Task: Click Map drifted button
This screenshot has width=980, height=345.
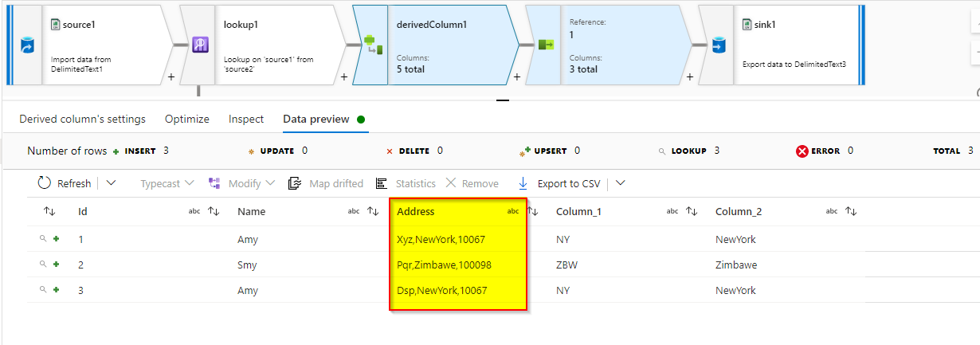Action: [325, 183]
